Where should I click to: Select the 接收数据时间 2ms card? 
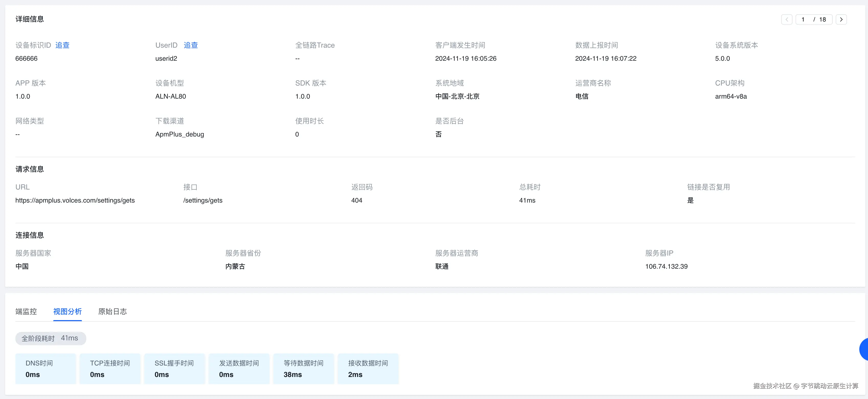coord(368,369)
